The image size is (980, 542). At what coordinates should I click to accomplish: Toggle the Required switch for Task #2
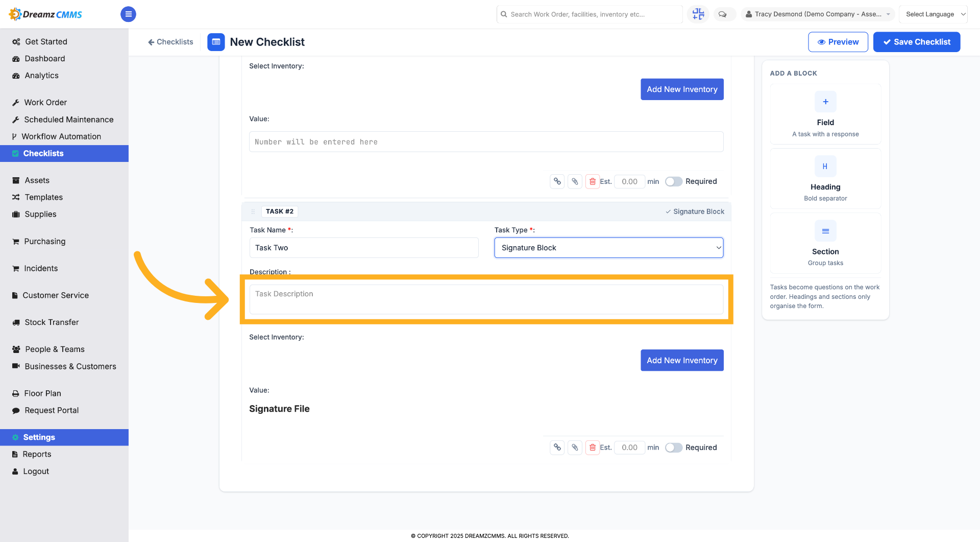point(673,447)
